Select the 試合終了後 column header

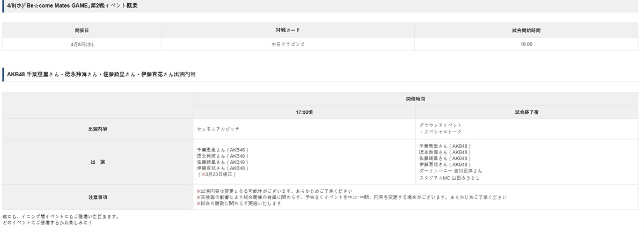[x=526, y=113]
